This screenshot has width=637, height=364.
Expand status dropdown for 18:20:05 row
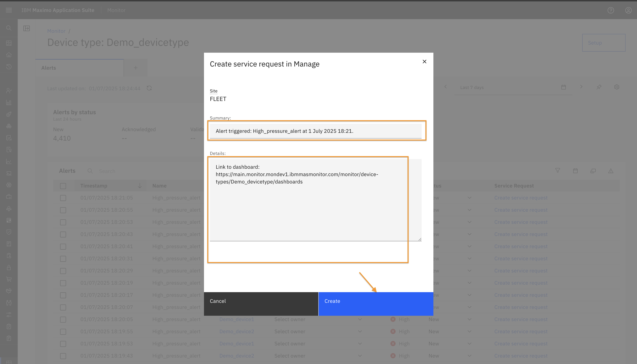469,319
